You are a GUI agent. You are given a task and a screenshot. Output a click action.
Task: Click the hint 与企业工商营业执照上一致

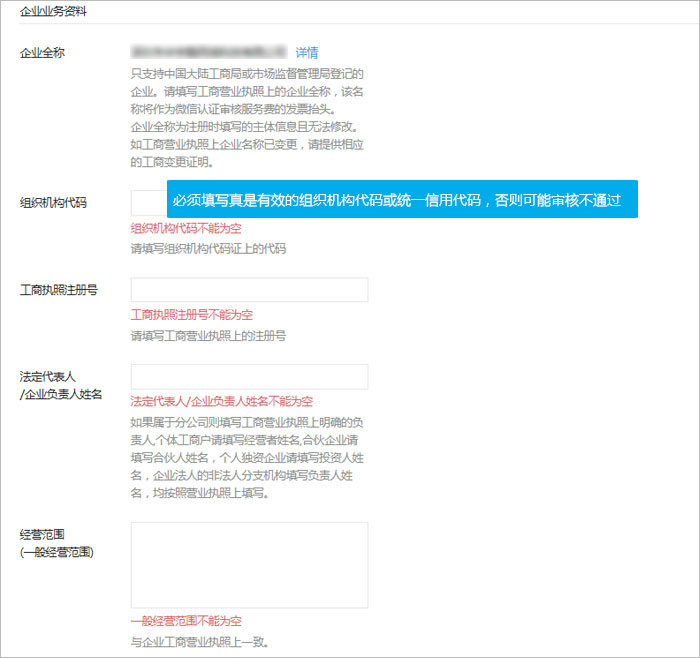coord(199,641)
